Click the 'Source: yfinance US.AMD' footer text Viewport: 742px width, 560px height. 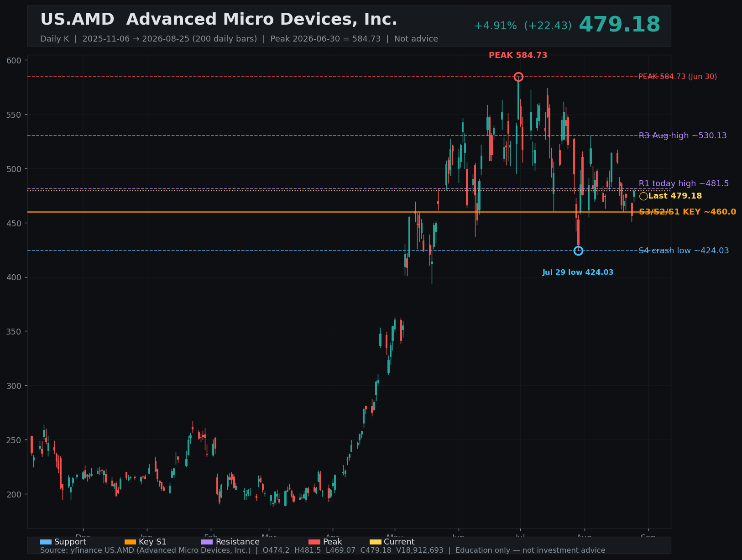pyautogui.click(x=323, y=550)
